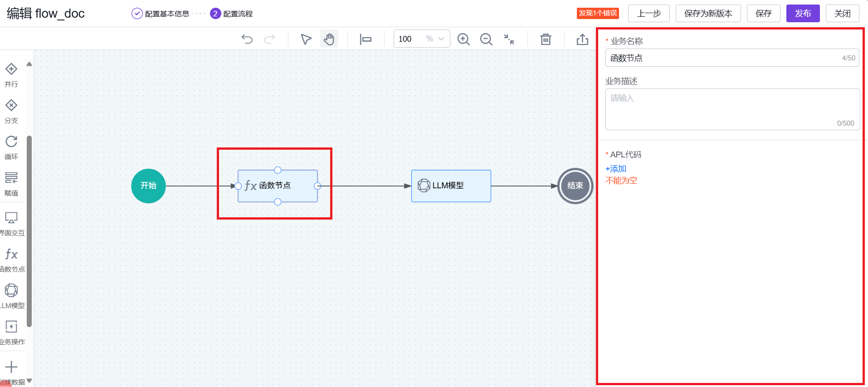Zoom in on the canvas
This screenshot has height=387, width=868.
point(463,39)
